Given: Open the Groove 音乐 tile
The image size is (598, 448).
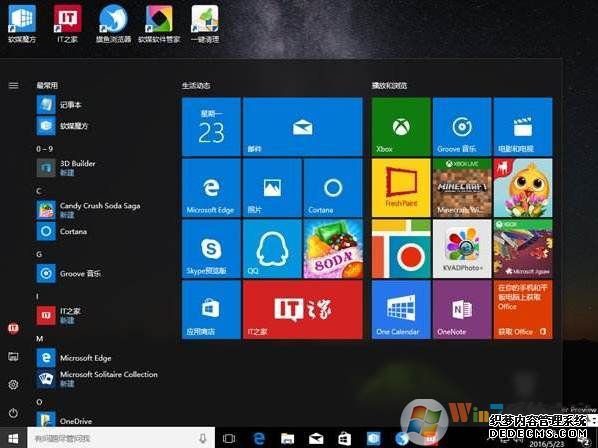Looking at the screenshot, I should point(462,127).
